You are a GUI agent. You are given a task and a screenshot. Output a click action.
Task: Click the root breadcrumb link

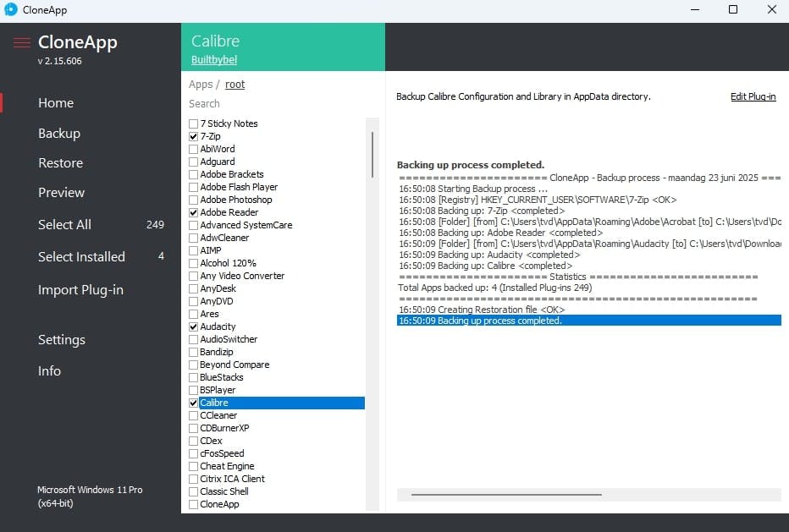pyautogui.click(x=234, y=85)
